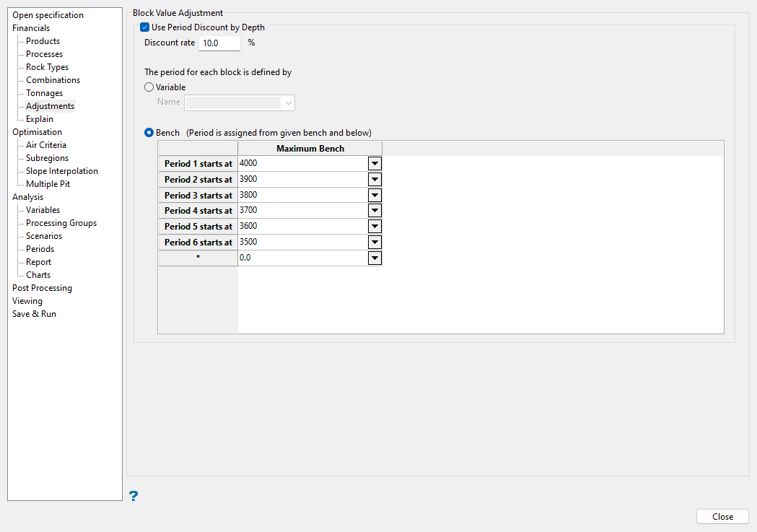
Task: Click the blue help question mark icon
Action: coord(134,495)
